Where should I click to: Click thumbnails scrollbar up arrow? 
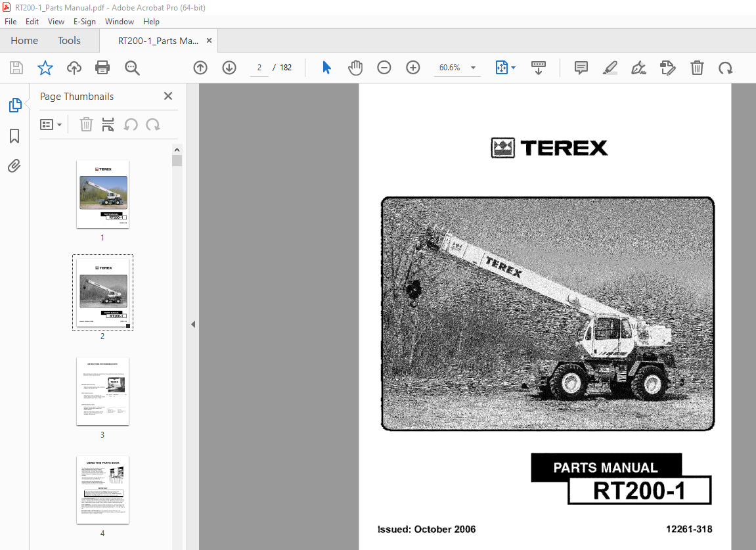[177, 150]
